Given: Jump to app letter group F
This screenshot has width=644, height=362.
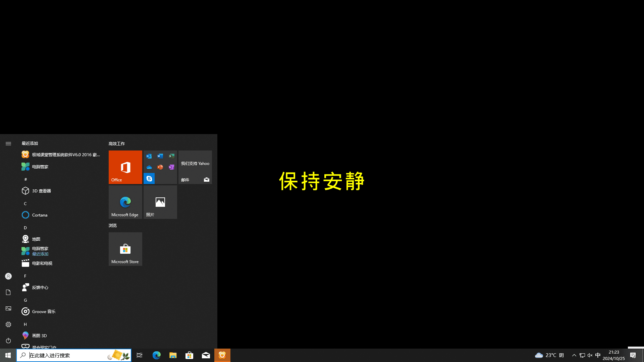Looking at the screenshot, I should tap(25, 276).
